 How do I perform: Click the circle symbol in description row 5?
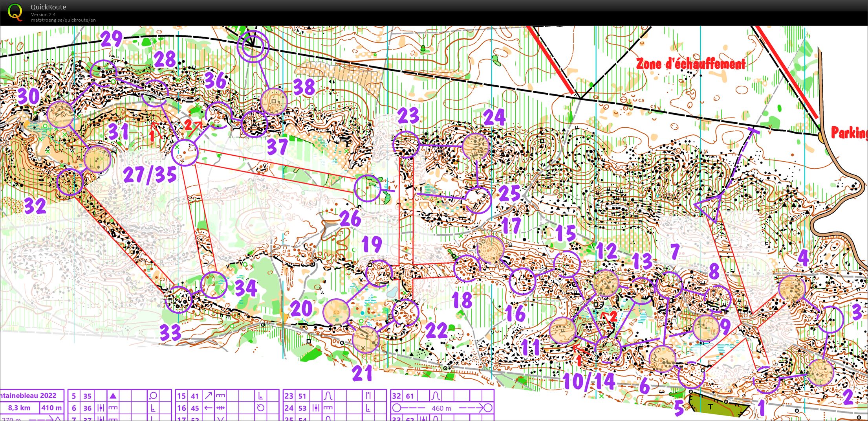(153, 396)
